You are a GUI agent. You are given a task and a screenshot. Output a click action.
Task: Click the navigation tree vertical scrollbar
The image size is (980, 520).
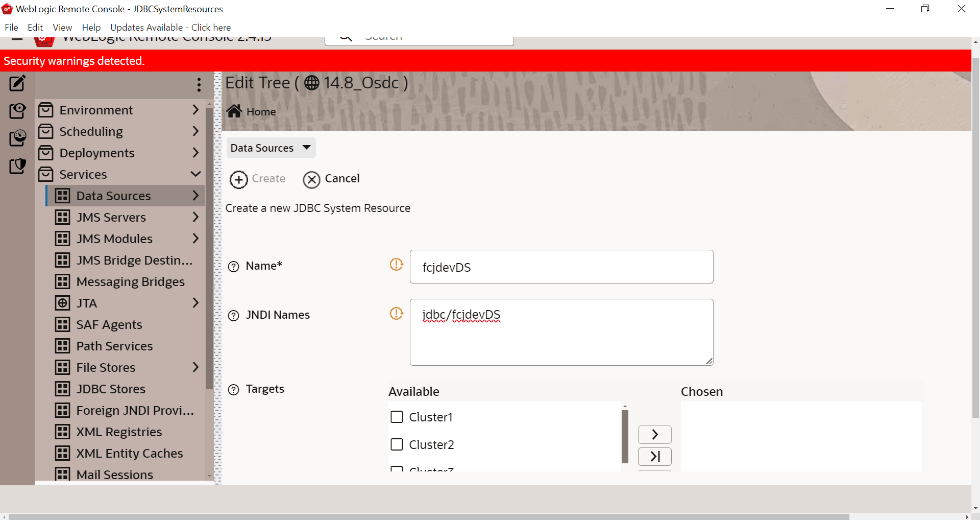point(209,248)
